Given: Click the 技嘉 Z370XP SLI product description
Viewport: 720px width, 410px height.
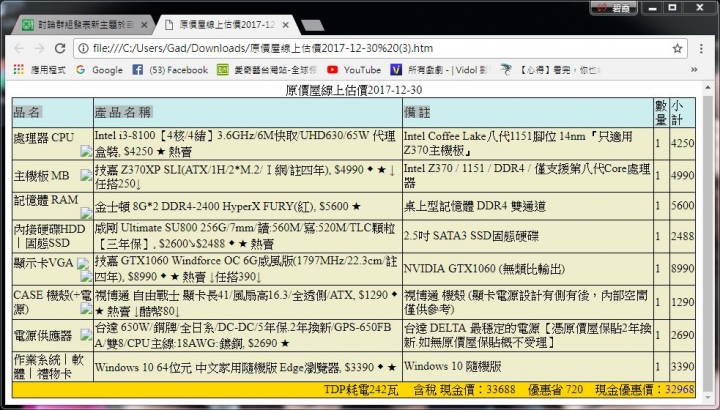Looking at the screenshot, I should (x=245, y=176).
